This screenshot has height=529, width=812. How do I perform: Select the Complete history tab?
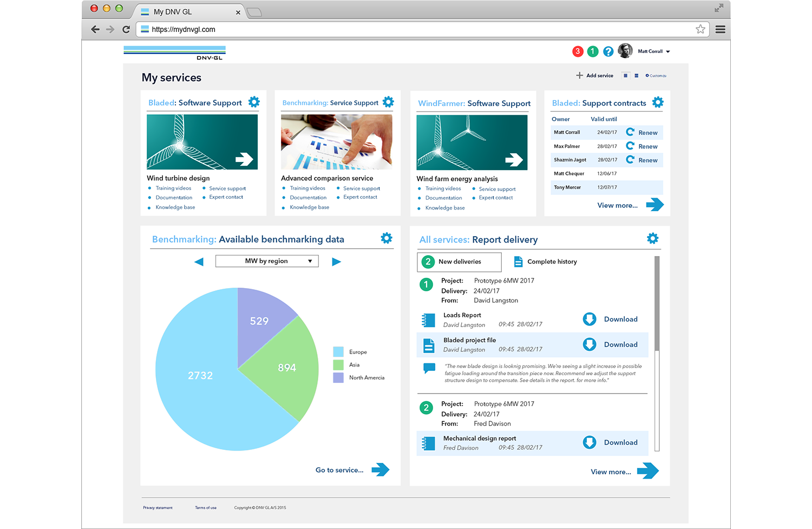(545, 262)
